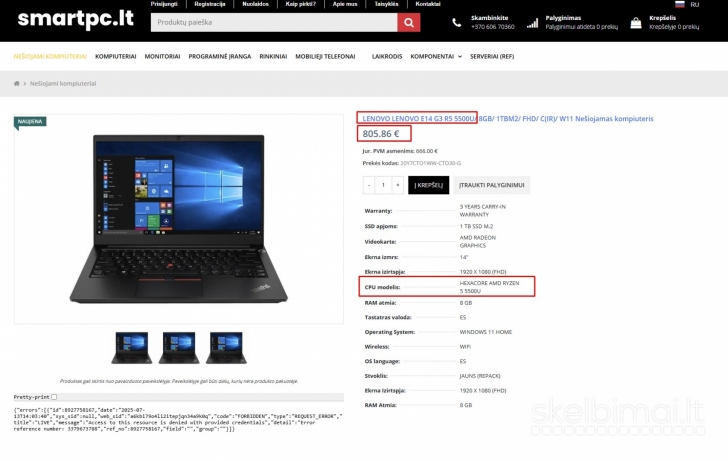Open the Registracija link
The height and width of the screenshot is (461, 728).
[x=209, y=4]
